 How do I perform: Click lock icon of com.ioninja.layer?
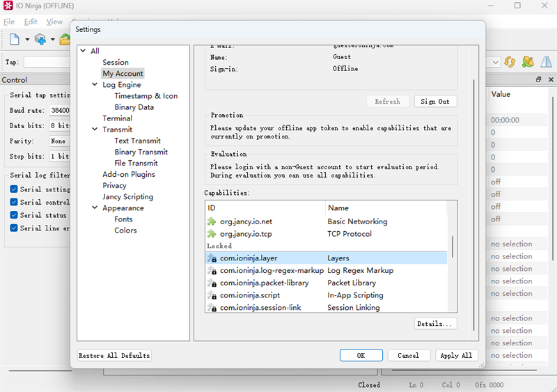pos(212,258)
